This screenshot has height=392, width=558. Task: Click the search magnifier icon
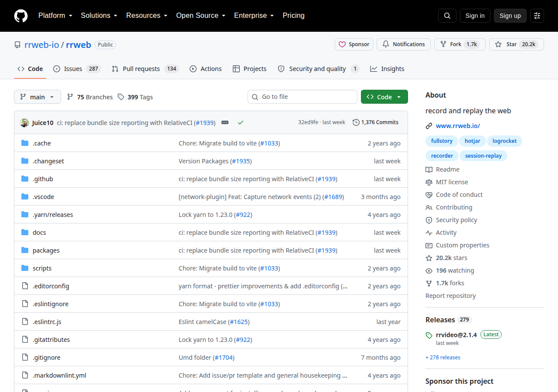coord(447,16)
